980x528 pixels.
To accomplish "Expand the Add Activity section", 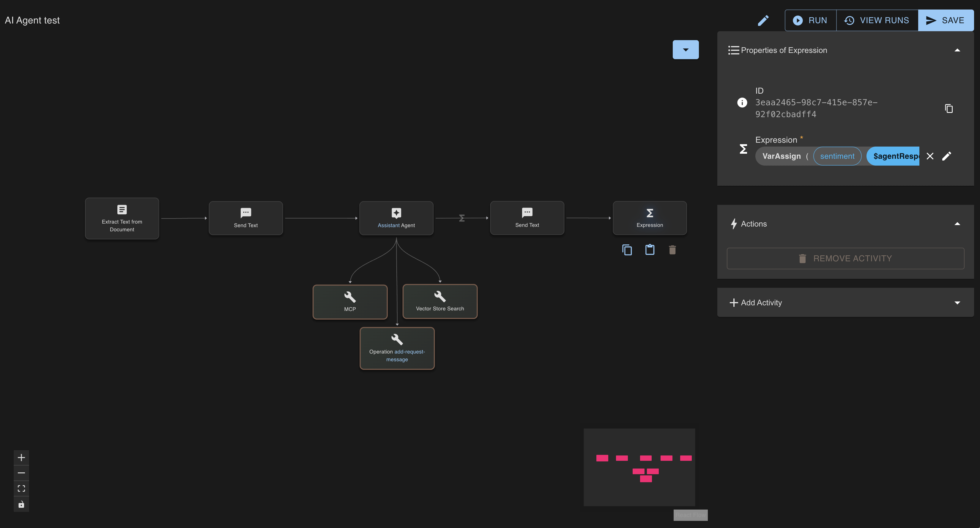I will tap(957, 302).
